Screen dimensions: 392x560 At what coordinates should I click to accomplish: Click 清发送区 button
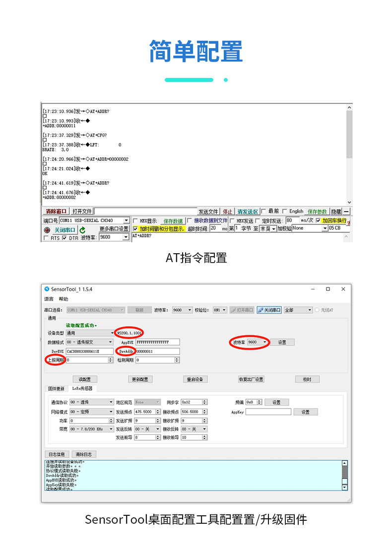point(248,211)
